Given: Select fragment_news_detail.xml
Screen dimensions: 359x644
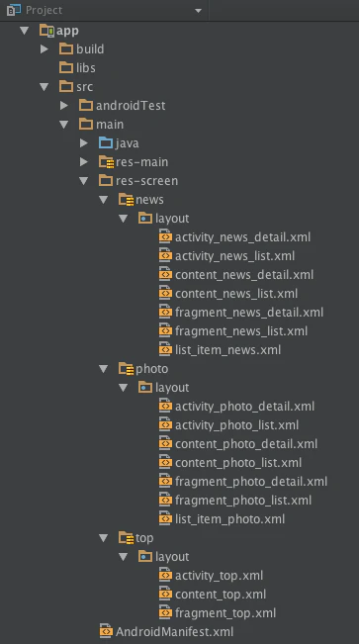Looking at the screenshot, I should (x=249, y=313).
